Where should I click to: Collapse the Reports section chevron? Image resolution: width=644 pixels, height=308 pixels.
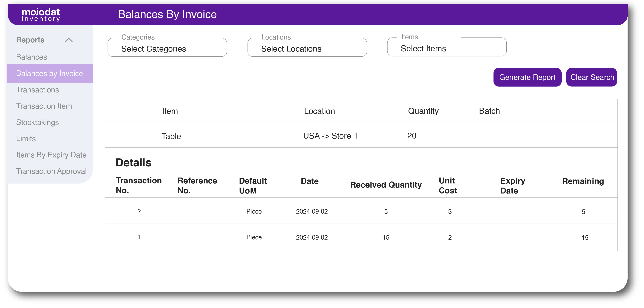(69, 40)
